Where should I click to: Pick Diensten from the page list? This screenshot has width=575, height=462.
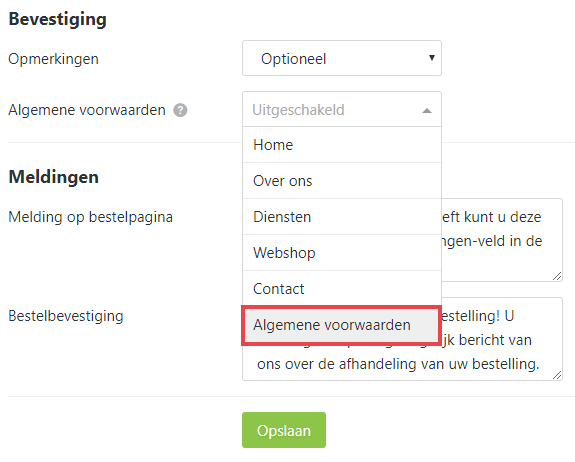click(342, 217)
